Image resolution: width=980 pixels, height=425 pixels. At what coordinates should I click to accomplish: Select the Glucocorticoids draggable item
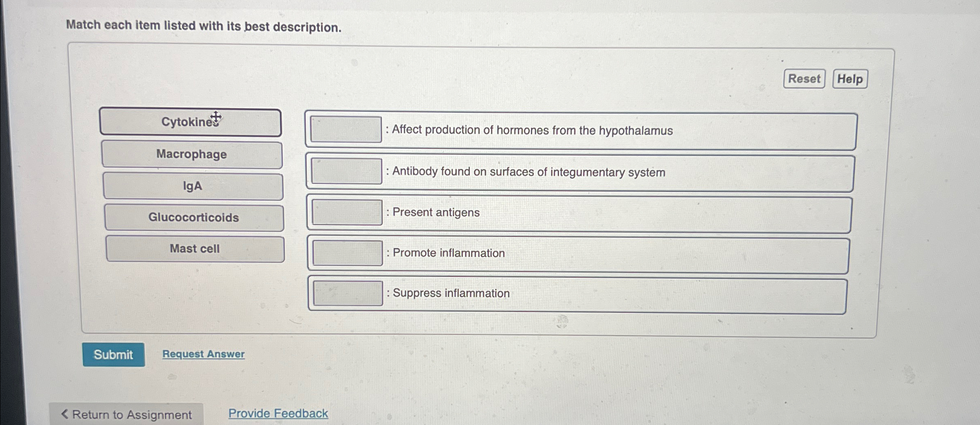point(194,217)
